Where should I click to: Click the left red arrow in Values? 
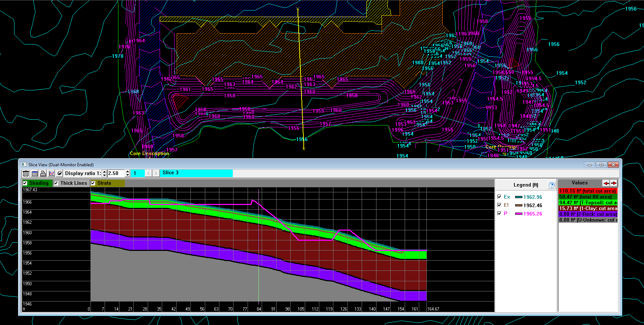606,183
